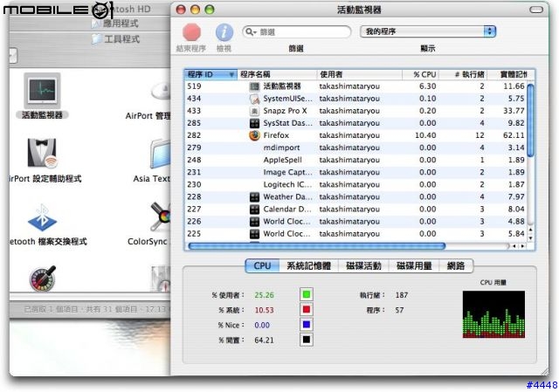
Task: Open the blue Inspect info icon
Action: pyautogui.click(x=224, y=32)
